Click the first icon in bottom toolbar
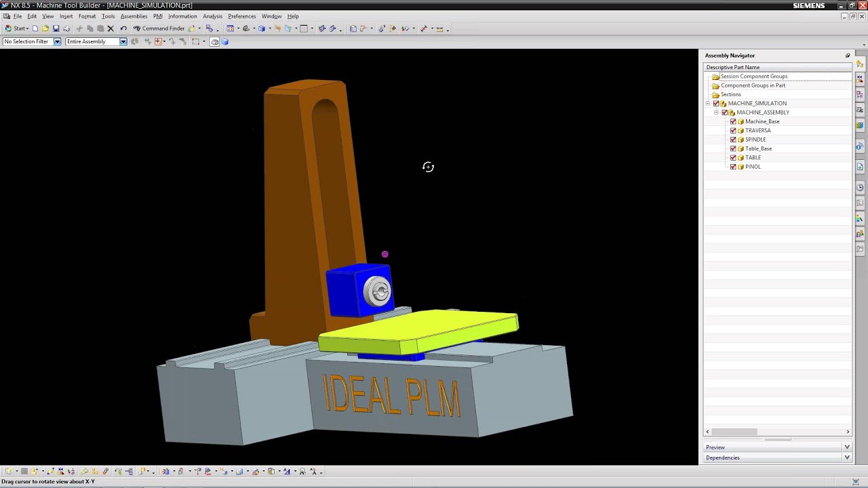This screenshot has height=488, width=868. click(9, 471)
